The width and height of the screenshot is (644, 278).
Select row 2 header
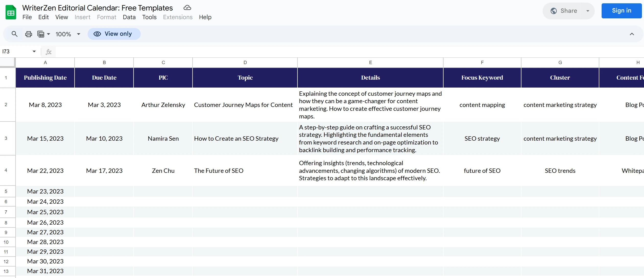[x=7, y=105]
